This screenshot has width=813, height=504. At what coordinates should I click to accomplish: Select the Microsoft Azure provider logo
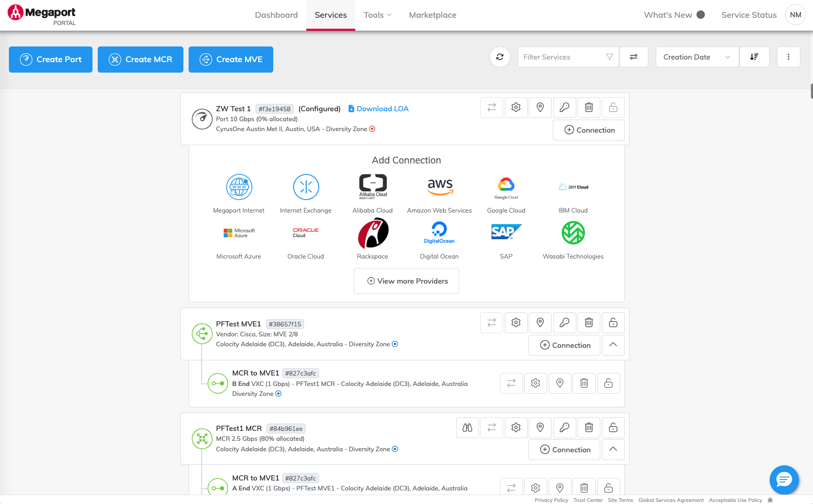(239, 233)
